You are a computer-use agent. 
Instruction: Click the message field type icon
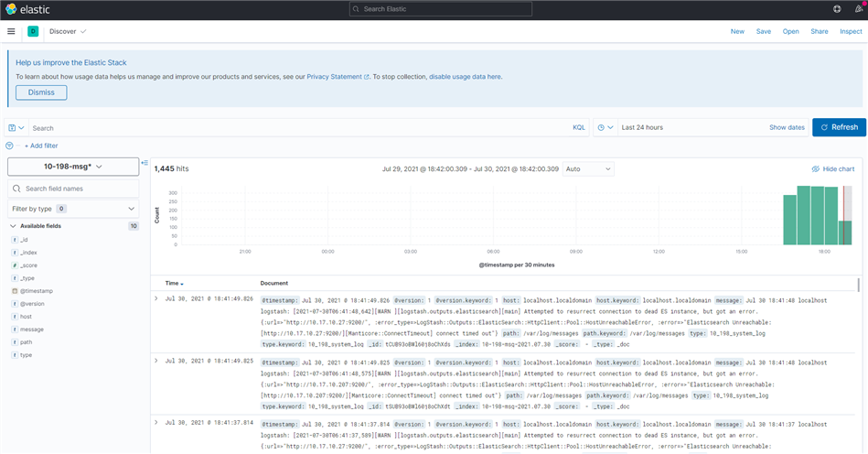(x=15, y=329)
